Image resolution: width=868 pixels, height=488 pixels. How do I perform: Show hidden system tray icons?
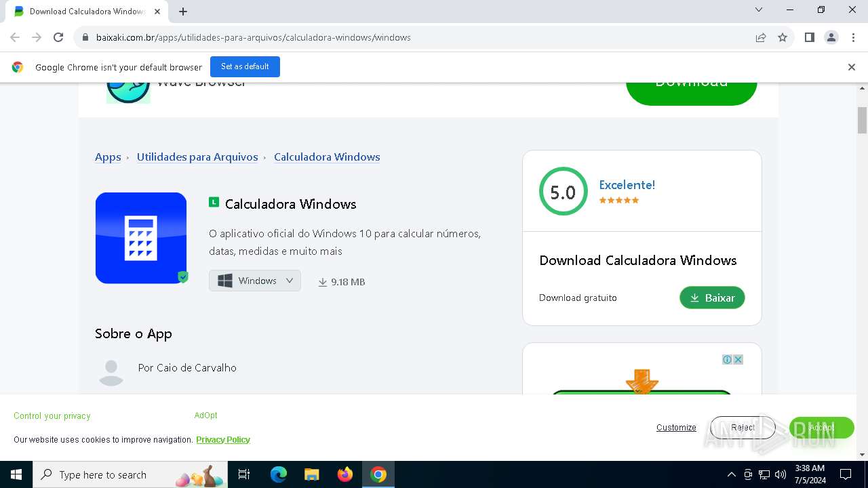[x=731, y=474]
